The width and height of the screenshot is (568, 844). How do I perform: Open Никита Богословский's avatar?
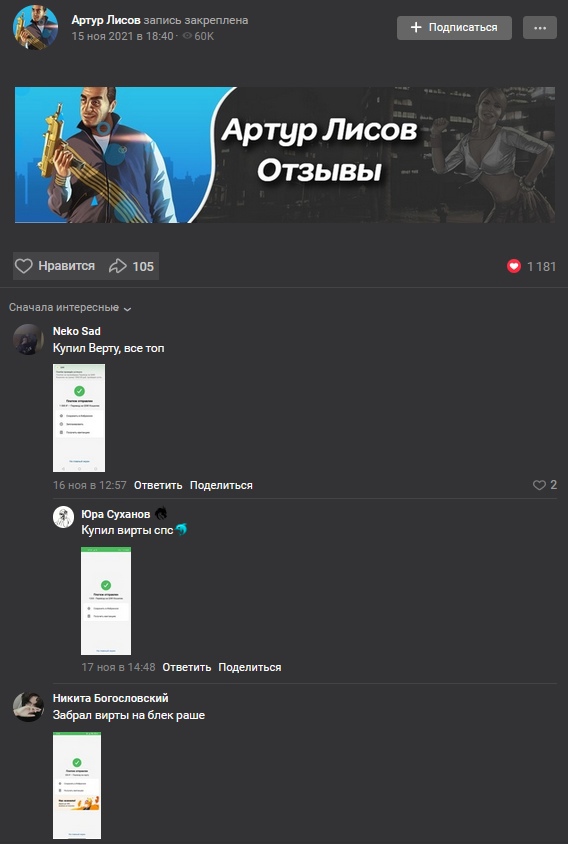pos(28,706)
